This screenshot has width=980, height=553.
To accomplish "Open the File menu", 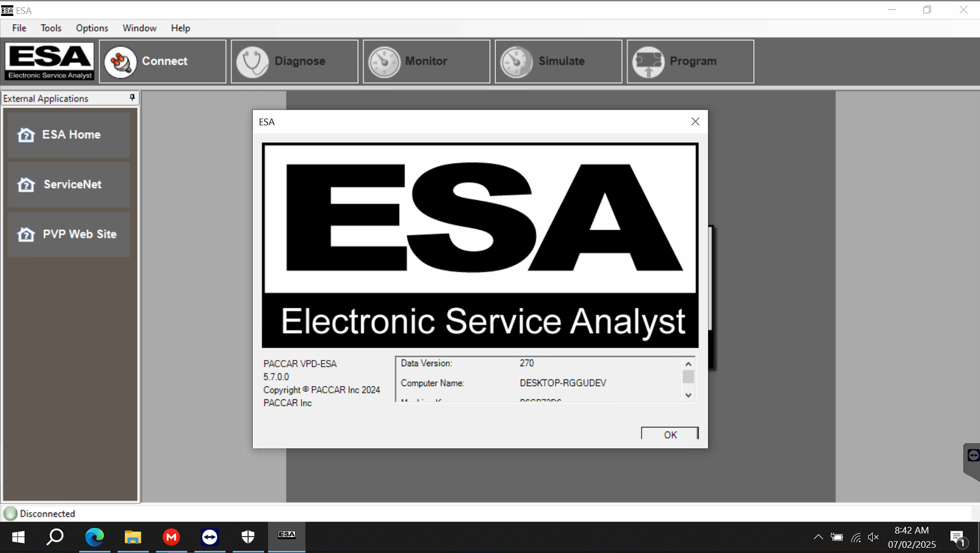I will tap(19, 28).
